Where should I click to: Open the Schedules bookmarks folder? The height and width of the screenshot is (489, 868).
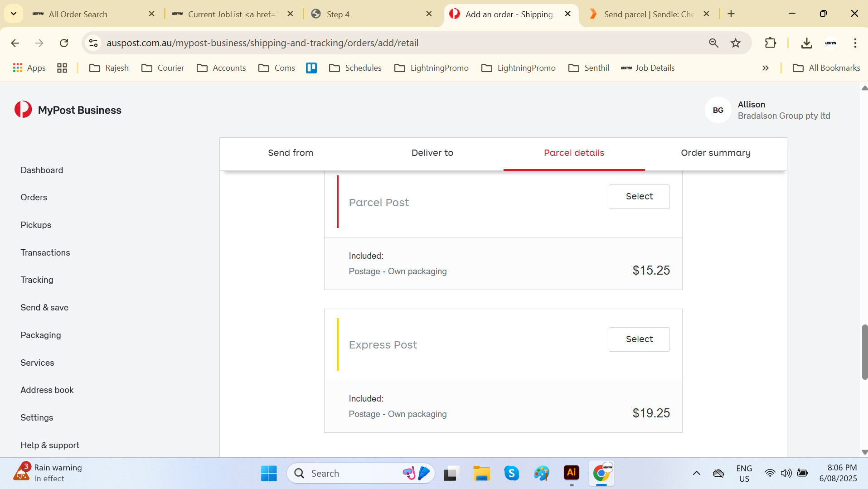click(355, 68)
